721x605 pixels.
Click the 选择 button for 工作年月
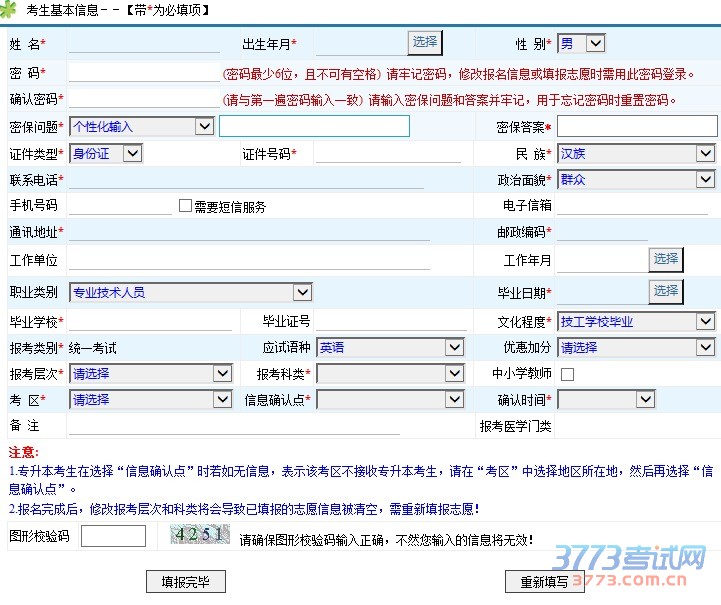pyautogui.click(x=666, y=260)
